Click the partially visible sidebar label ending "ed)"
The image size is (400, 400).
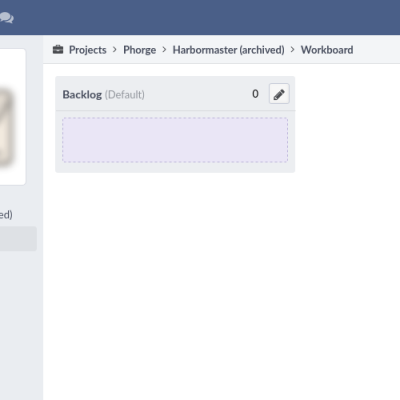click(x=6, y=214)
